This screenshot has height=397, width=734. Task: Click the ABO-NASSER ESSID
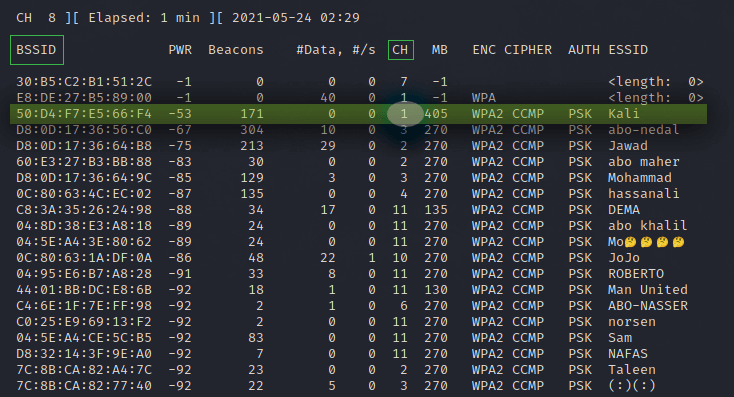[648, 306]
